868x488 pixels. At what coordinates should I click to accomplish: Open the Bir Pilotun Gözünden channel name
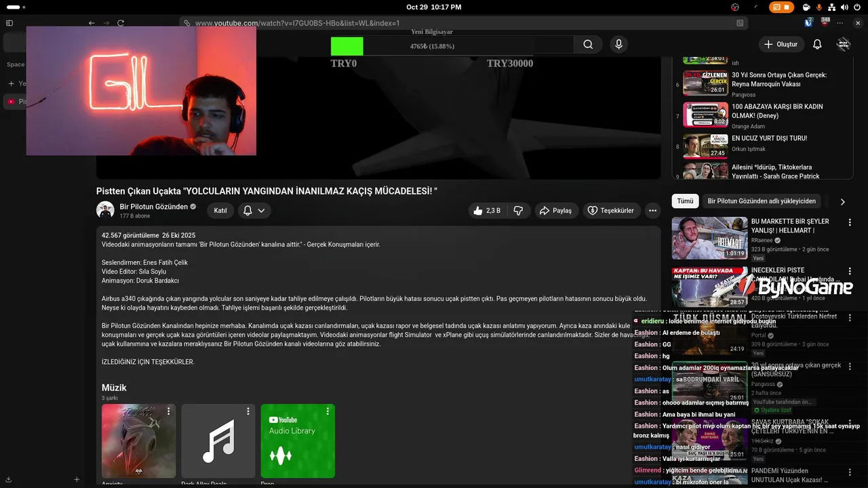(x=153, y=207)
